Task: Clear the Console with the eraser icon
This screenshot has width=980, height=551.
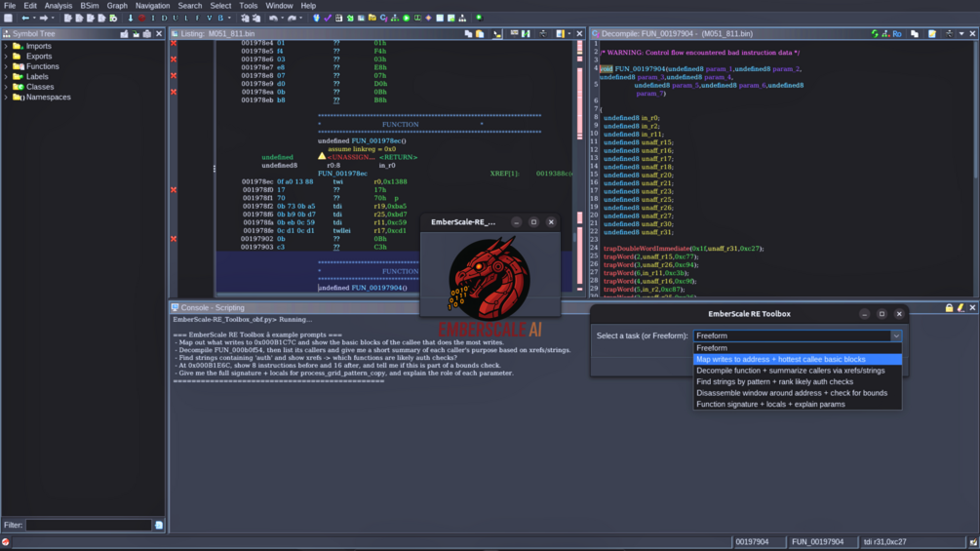Action: point(960,307)
